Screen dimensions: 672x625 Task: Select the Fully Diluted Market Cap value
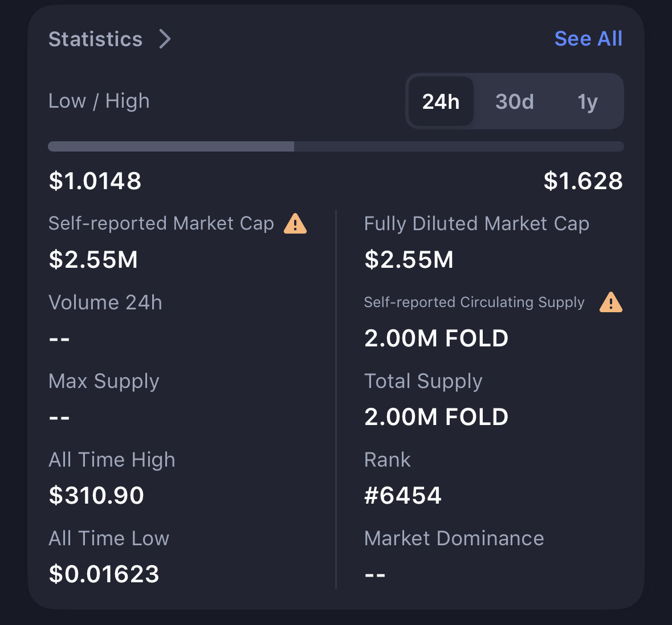point(409,259)
